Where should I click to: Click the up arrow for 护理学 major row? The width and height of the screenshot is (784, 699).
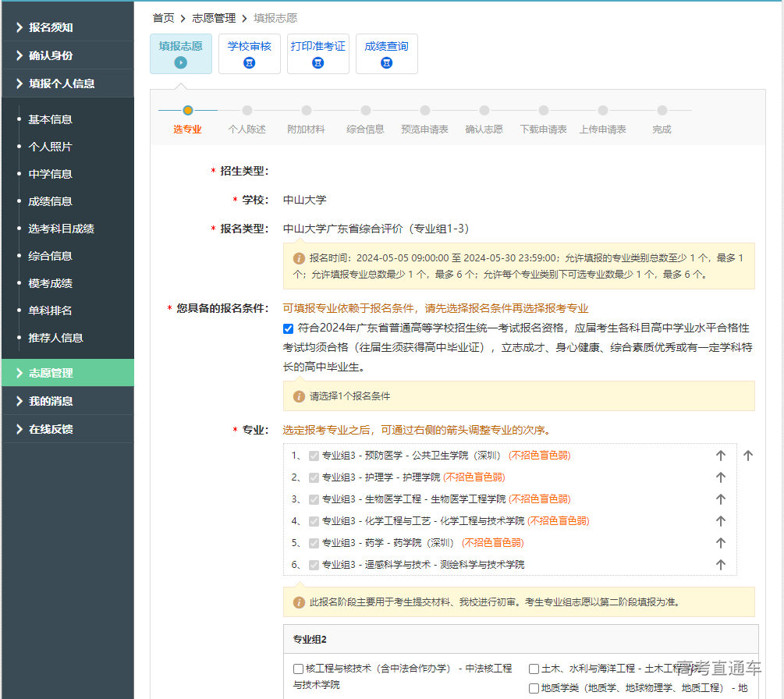pos(720,477)
